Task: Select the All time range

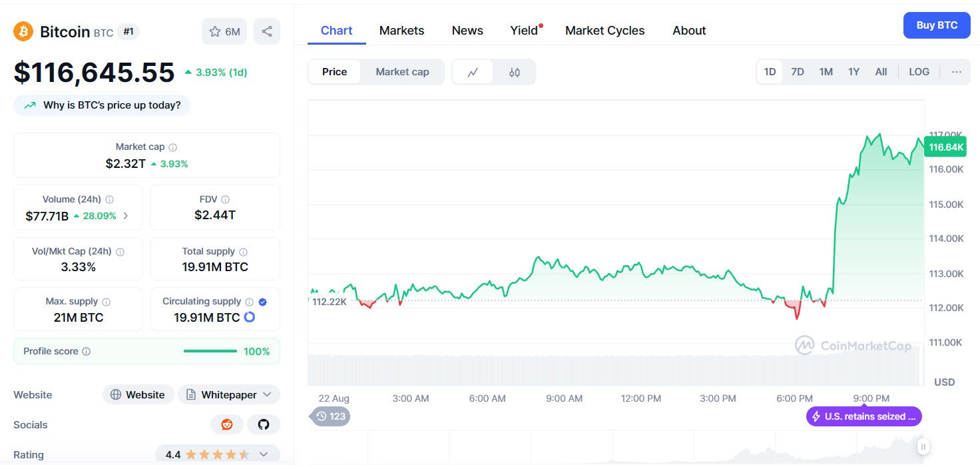Action: pyautogui.click(x=881, y=72)
